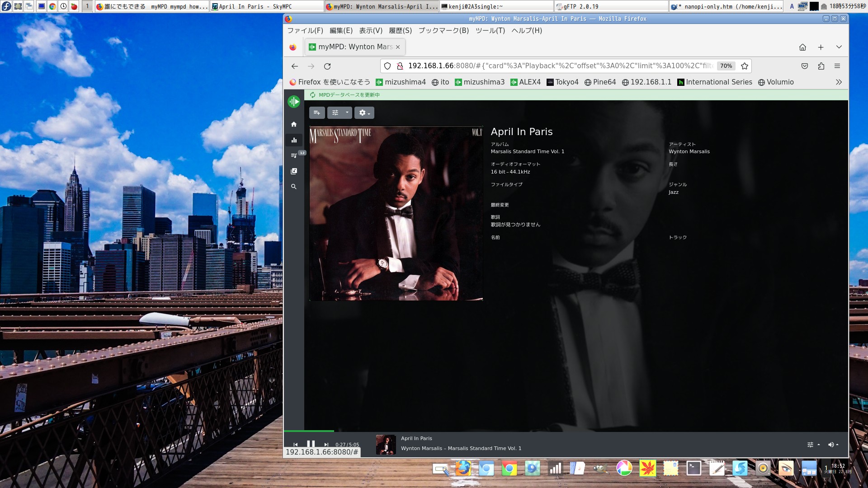Image resolution: width=868 pixels, height=488 pixels.
Task: Open the volume popup in the footer
Action: pyautogui.click(x=833, y=445)
